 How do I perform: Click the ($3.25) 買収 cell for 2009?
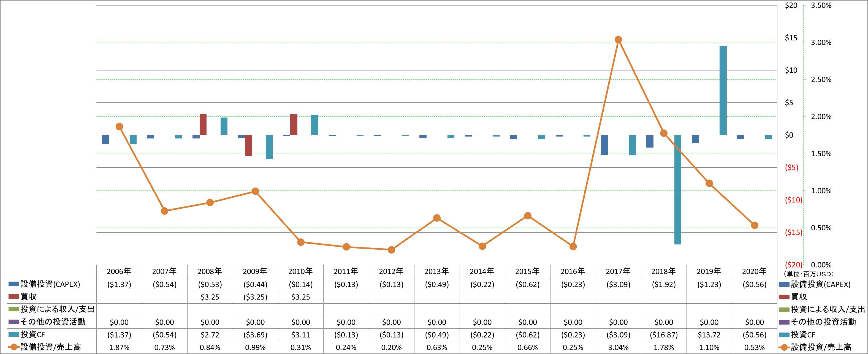pos(255,297)
